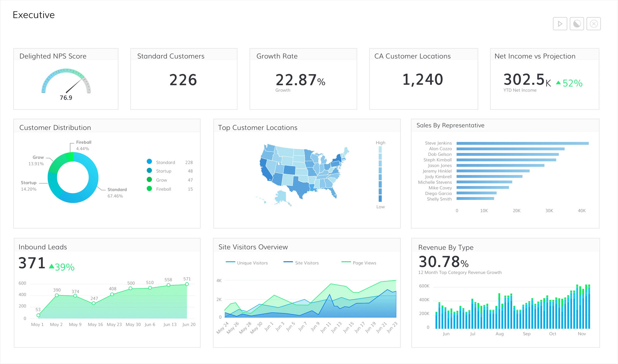This screenshot has width=618, height=364.
Task: Click the Jun 20 data point in Inbound Leads
Action: coord(187,284)
